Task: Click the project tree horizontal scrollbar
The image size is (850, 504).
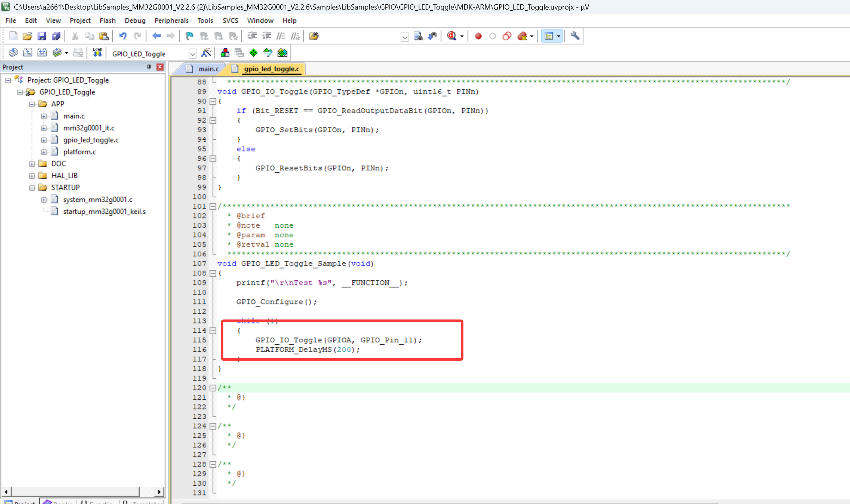Action: coord(76,492)
